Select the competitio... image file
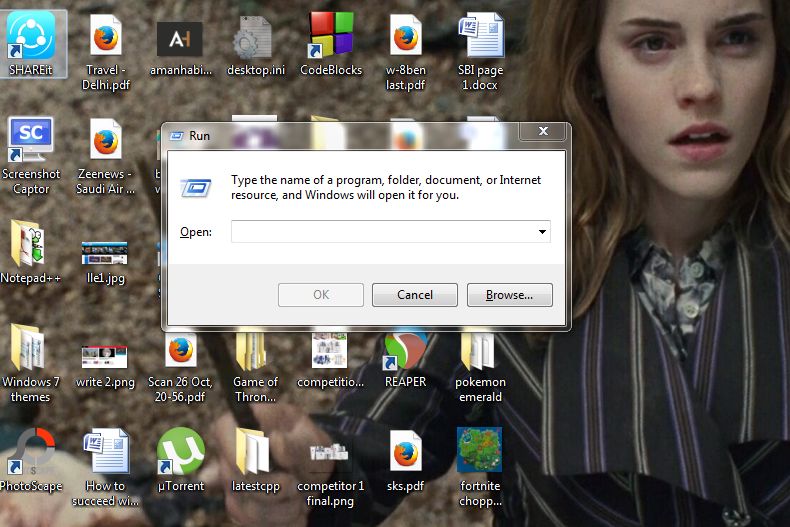This screenshot has height=527, width=790. [x=330, y=361]
